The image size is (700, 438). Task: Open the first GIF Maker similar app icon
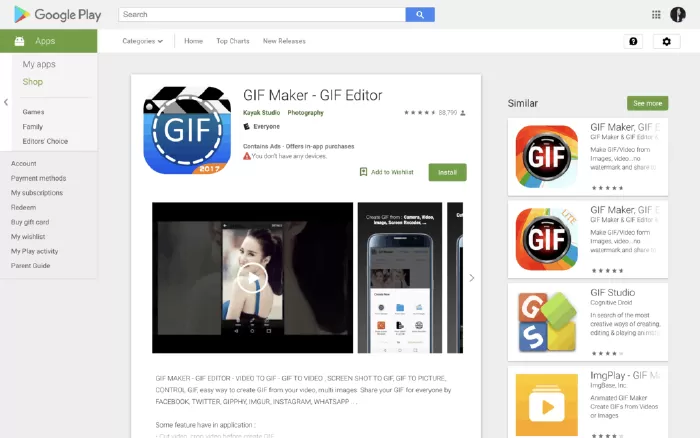[x=546, y=156]
